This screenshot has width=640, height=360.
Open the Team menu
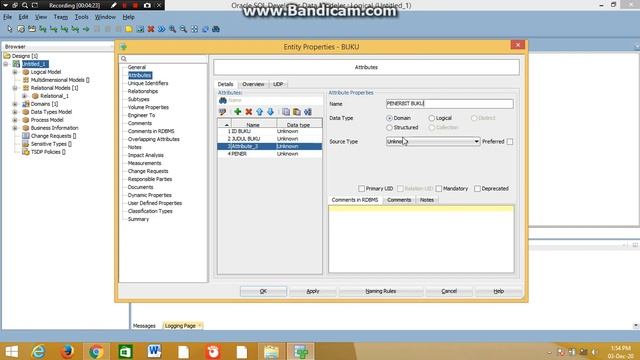coord(61,17)
